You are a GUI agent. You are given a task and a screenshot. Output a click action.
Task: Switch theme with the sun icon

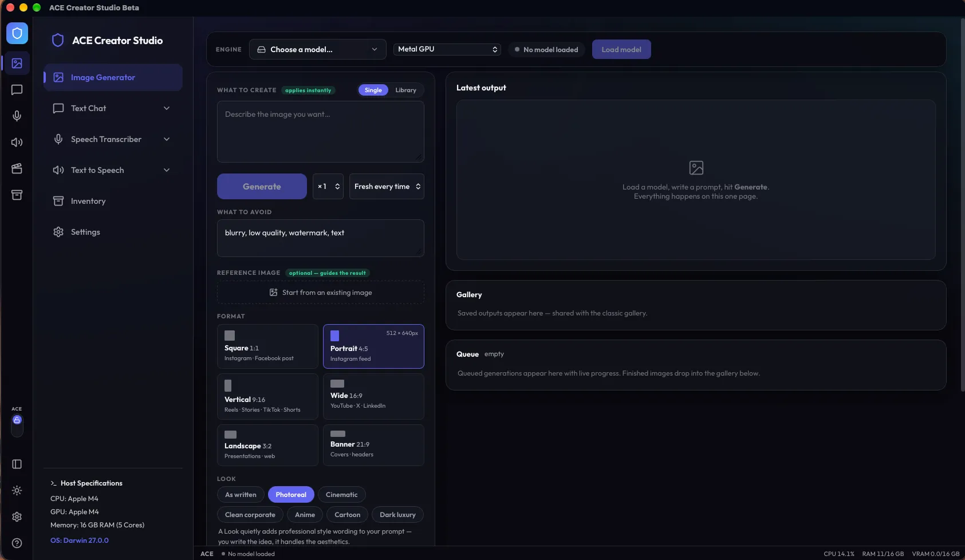click(x=17, y=491)
